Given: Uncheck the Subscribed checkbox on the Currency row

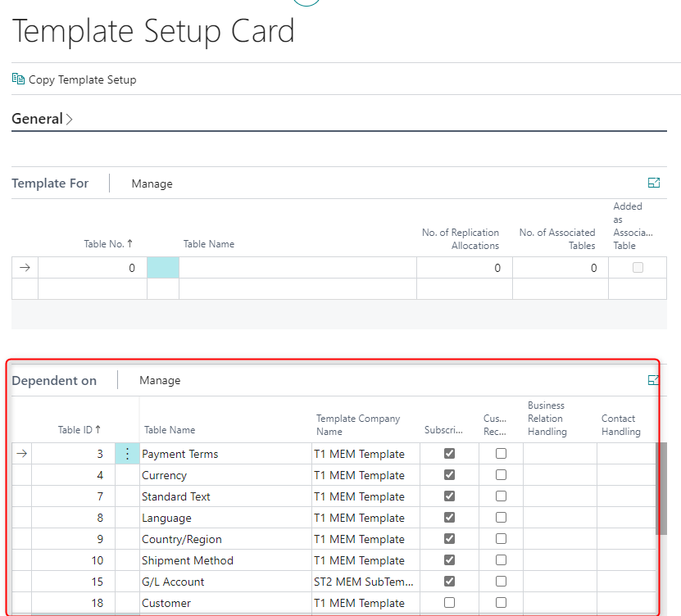Looking at the screenshot, I should pyautogui.click(x=449, y=474).
